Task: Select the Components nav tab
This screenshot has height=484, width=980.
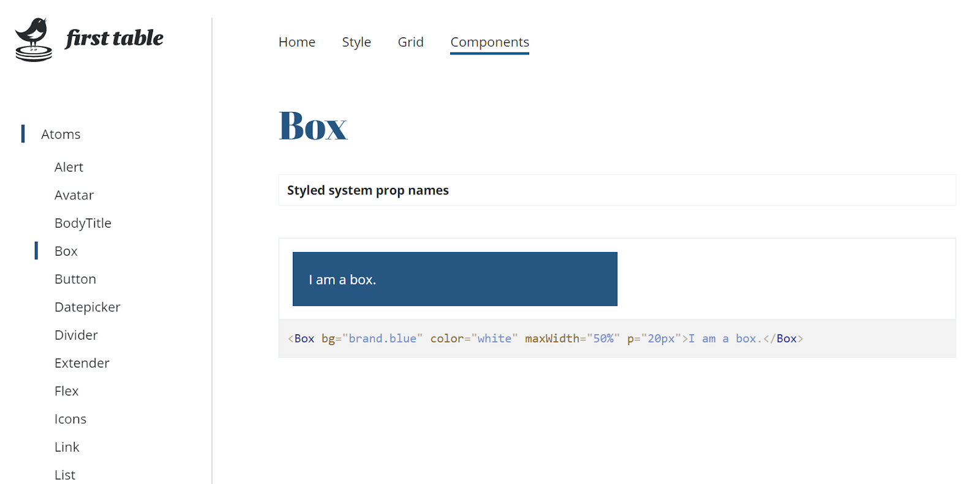Action: [x=489, y=42]
